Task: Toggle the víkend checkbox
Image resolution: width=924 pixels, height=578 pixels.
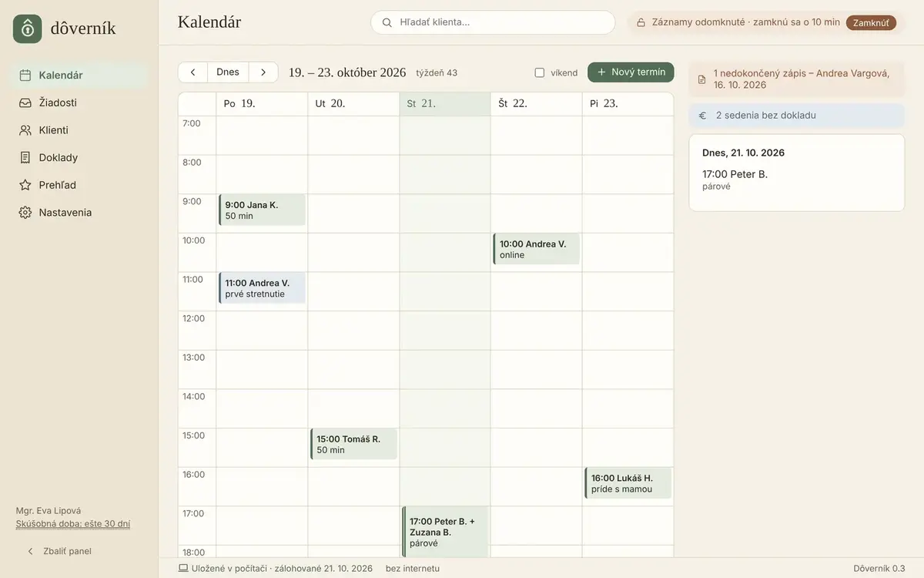Action: [540, 73]
